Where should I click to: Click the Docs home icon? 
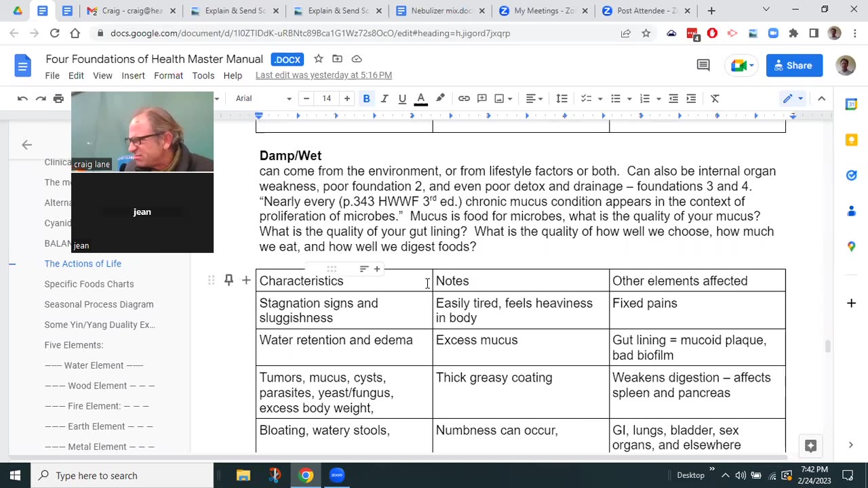[22, 66]
